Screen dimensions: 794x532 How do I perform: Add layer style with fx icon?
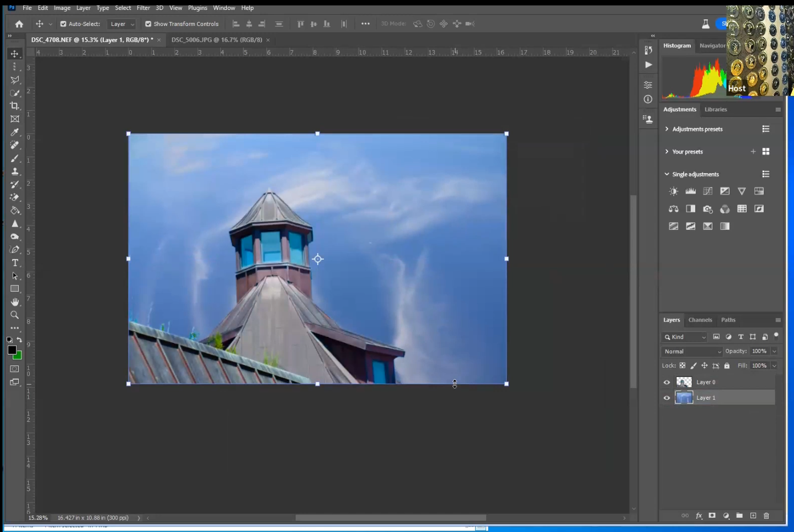click(x=699, y=515)
